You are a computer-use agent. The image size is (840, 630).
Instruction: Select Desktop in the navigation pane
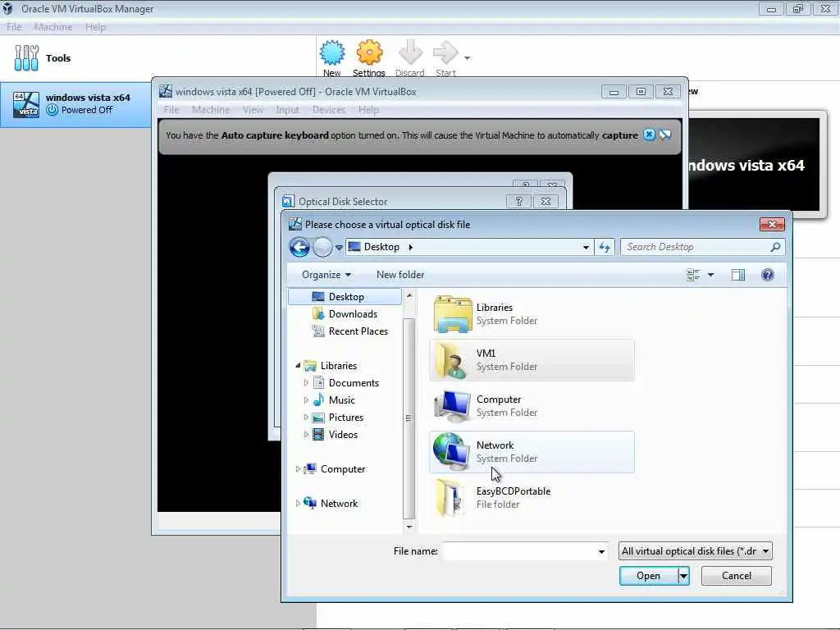coord(345,297)
